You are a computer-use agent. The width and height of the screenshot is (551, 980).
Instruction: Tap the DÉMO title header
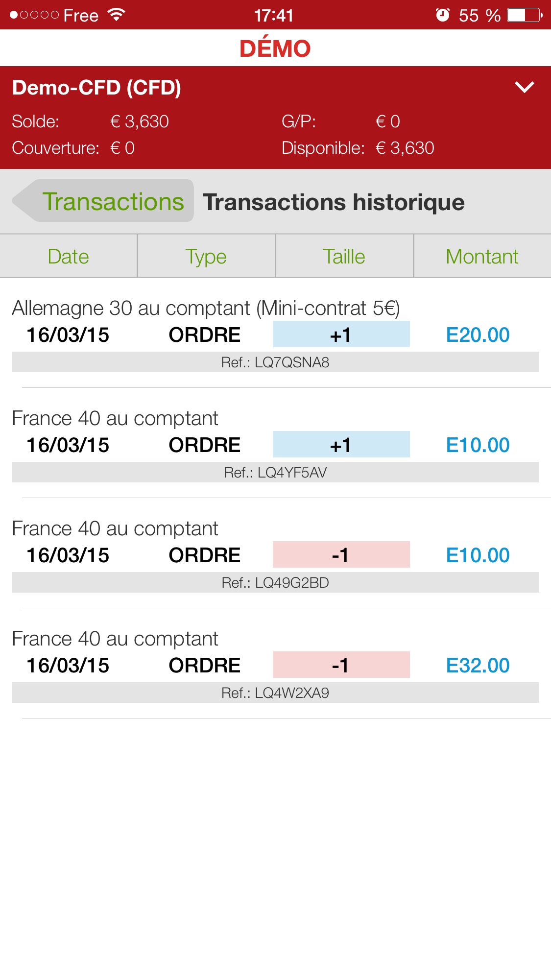[x=275, y=48]
